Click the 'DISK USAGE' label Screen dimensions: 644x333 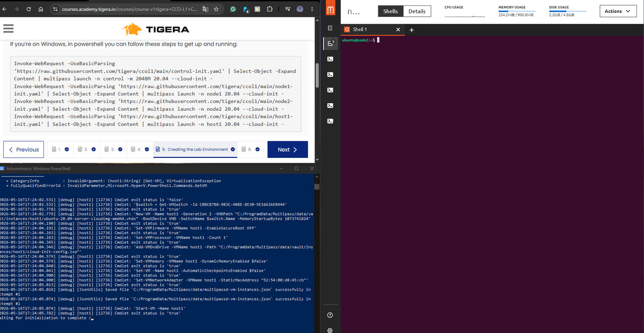559,7
